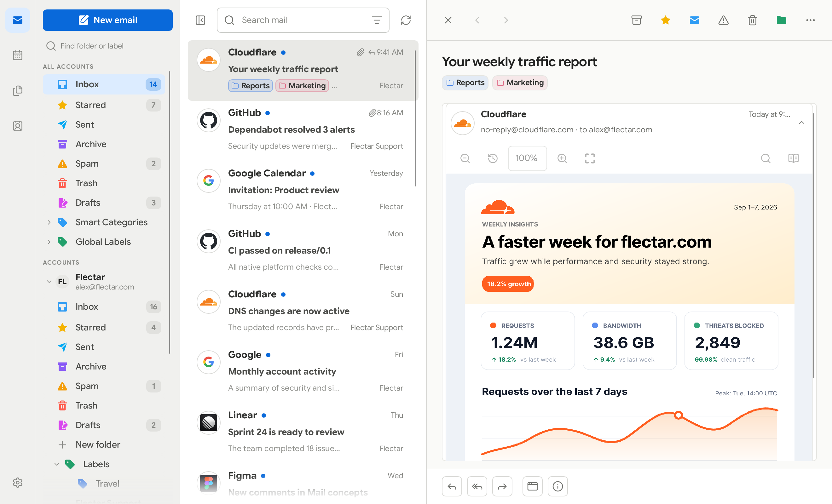Screen dimensions: 832x504
Task: Focus the Search mail field
Action: coord(303,20)
